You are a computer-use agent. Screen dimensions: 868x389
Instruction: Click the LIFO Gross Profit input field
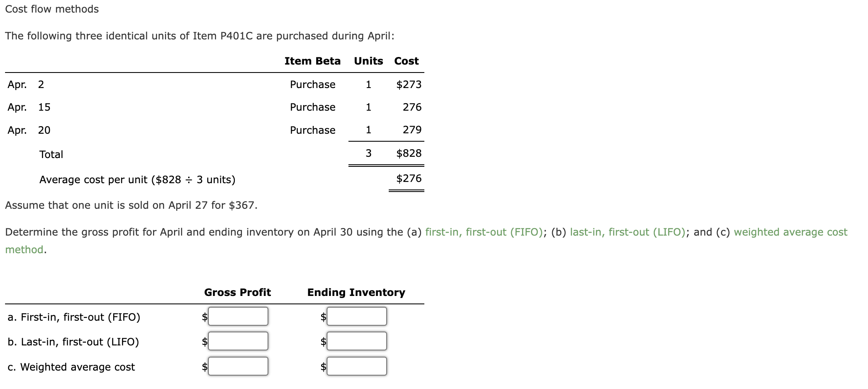coord(237,342)
